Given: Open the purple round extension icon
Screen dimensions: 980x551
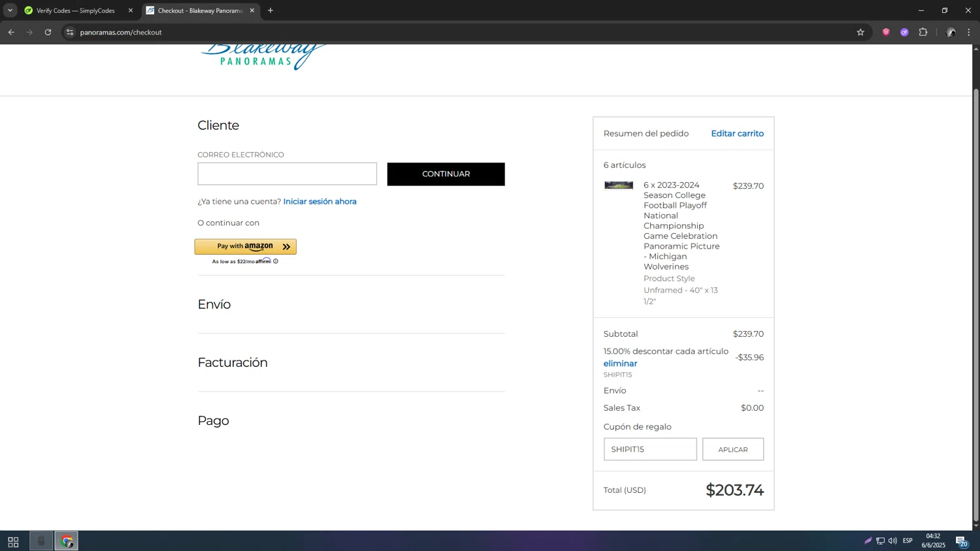Looking at the screenshot, I should [x=904, y=32].
